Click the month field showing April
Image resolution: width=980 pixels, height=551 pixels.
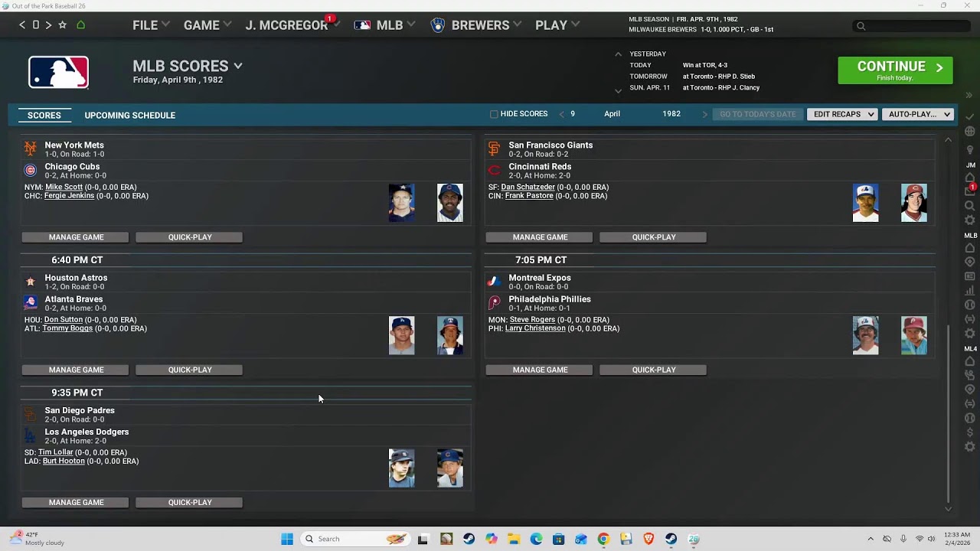[612, 114]
